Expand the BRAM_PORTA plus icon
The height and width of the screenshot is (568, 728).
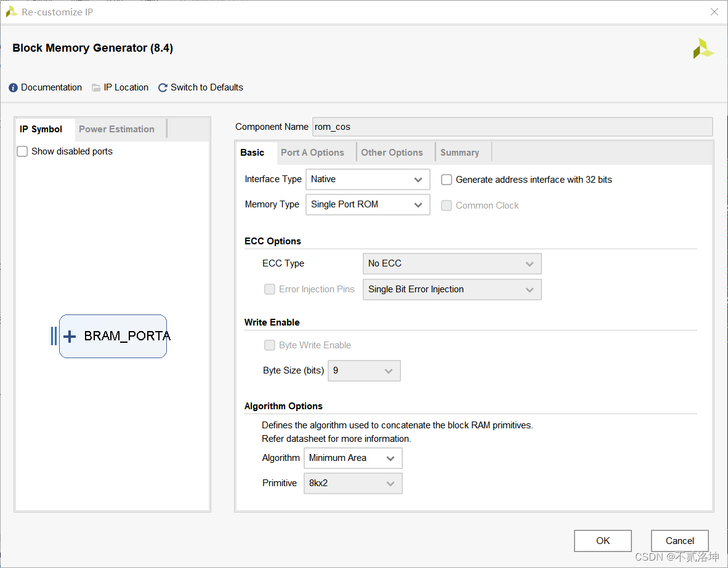click(70, 337)
